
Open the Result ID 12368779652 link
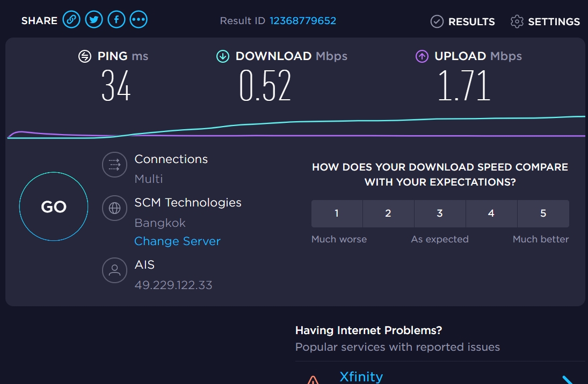(x=303, y=20)
